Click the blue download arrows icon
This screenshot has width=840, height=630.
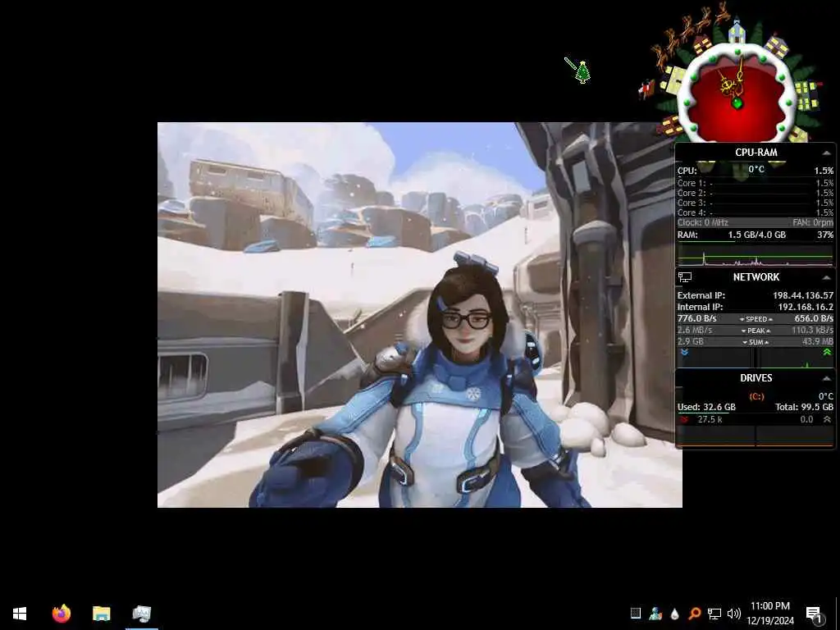684,353
